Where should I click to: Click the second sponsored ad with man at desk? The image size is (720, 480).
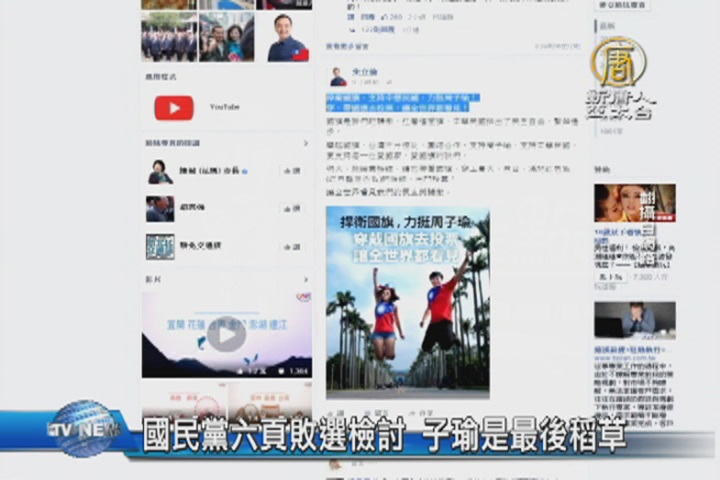(x=634, y=321)
